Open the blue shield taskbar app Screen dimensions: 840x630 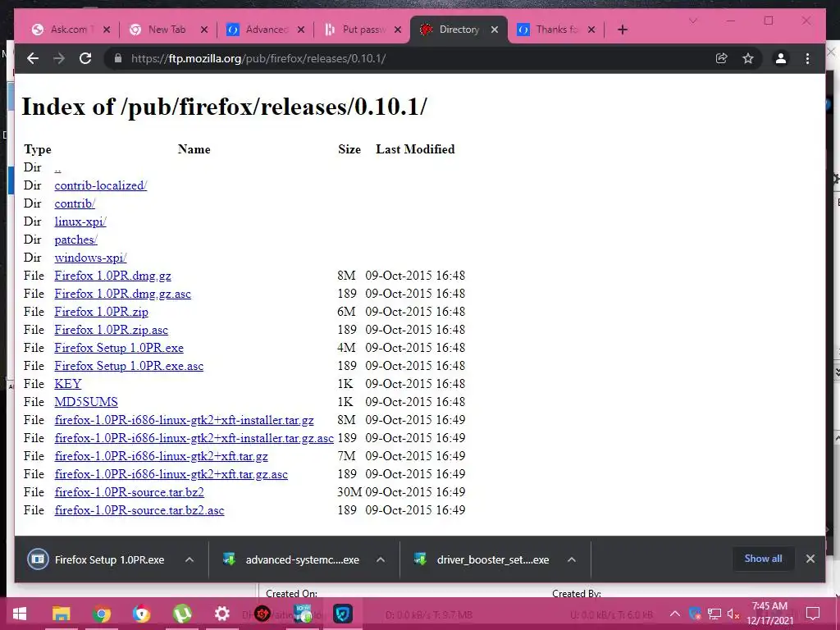(x=343, y=614)
